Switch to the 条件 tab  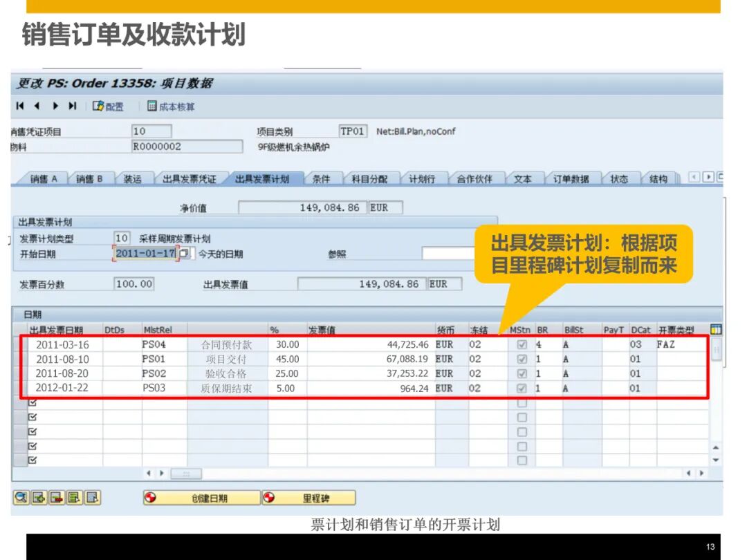point(321,179)
